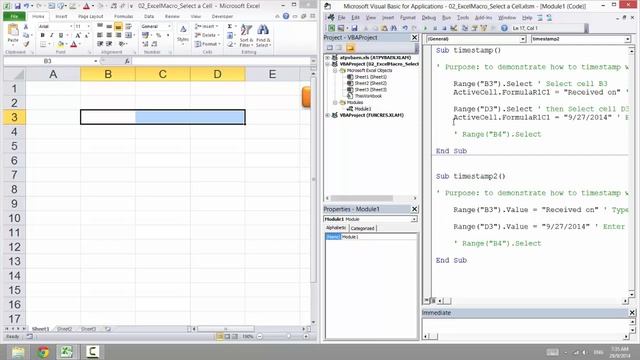
Task: Click the Undo icon in VBA toolbar
Action: pyautogui.click(x=405, y=28)
